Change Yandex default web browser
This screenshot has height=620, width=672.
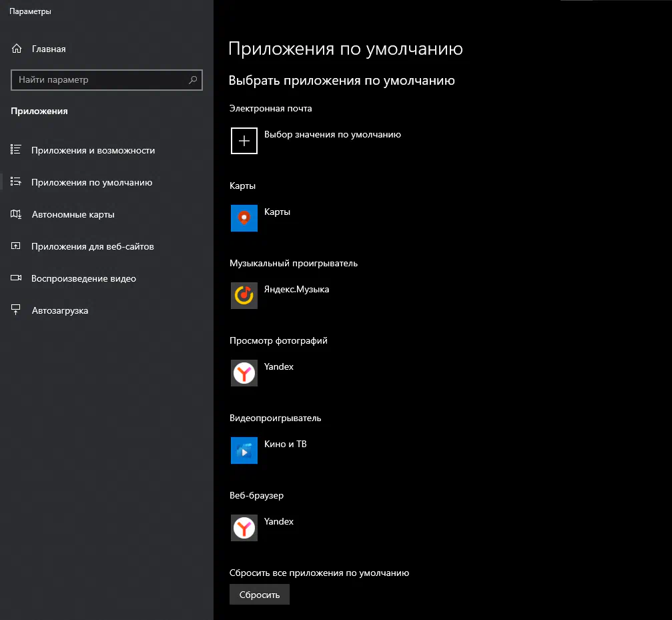278,521
